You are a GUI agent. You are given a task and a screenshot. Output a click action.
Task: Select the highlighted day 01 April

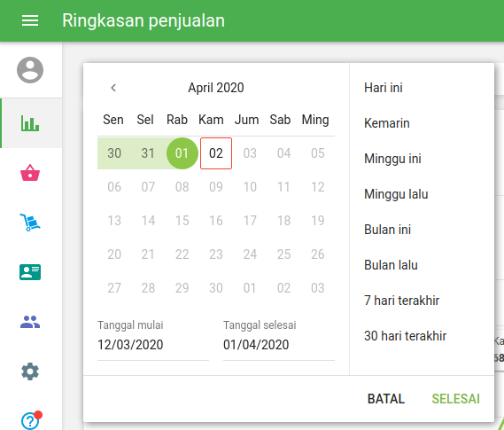click(x=182, y=153)
